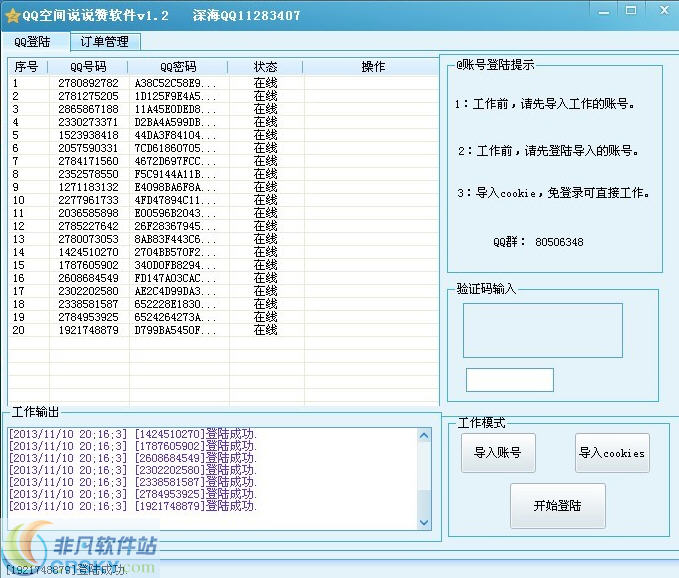This screenshot has width=679, height=578.
Task: Click the star app icon in title bar
Action: [x=12, y=16]
